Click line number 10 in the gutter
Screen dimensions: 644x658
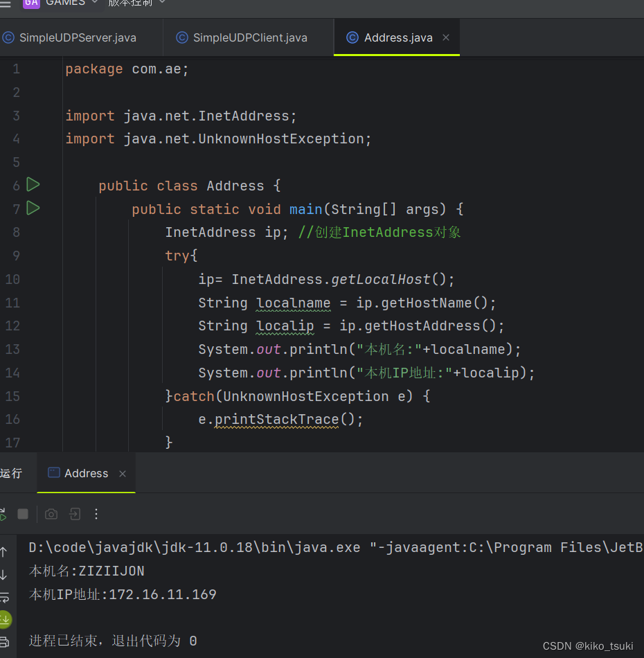tap(12, 279)
